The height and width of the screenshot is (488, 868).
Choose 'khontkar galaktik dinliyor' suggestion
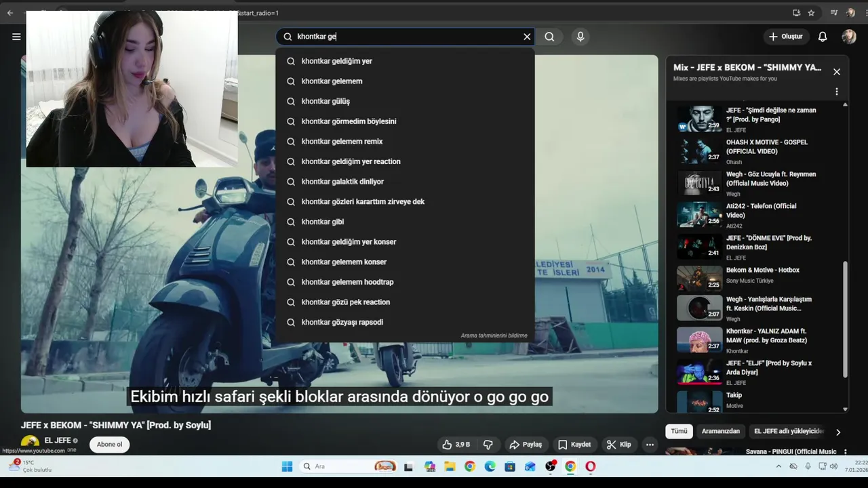point(405,182)
